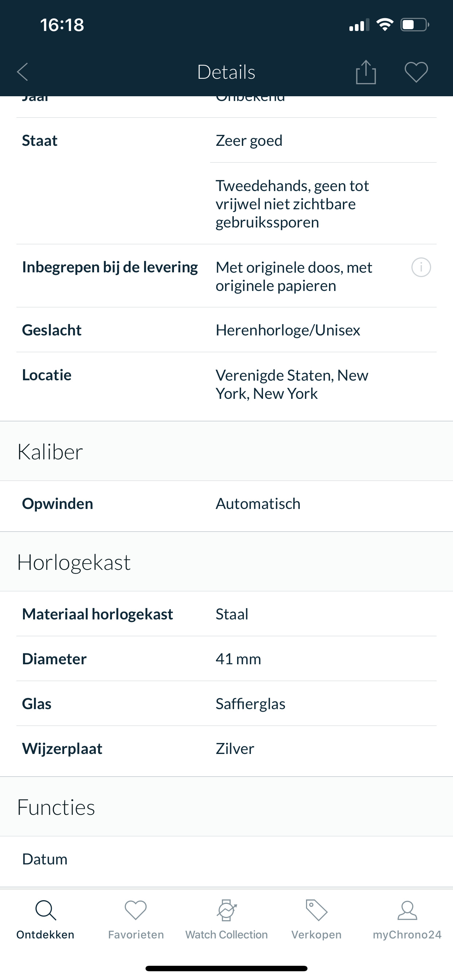Tap the Diameter 41 mm row
The height and width of the screenshot is (980, 453).
coord(226,658)
